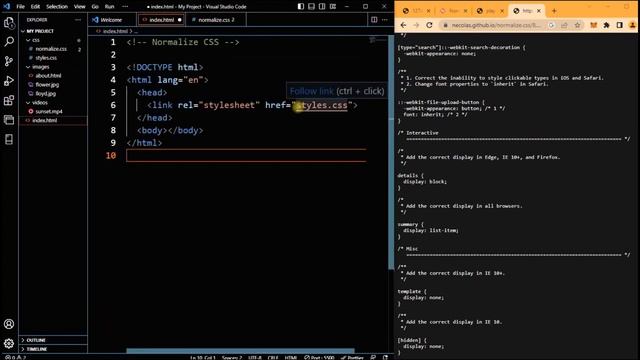Open the Selection menu
This screenshot has height=360, width=640.
(57, 7)
